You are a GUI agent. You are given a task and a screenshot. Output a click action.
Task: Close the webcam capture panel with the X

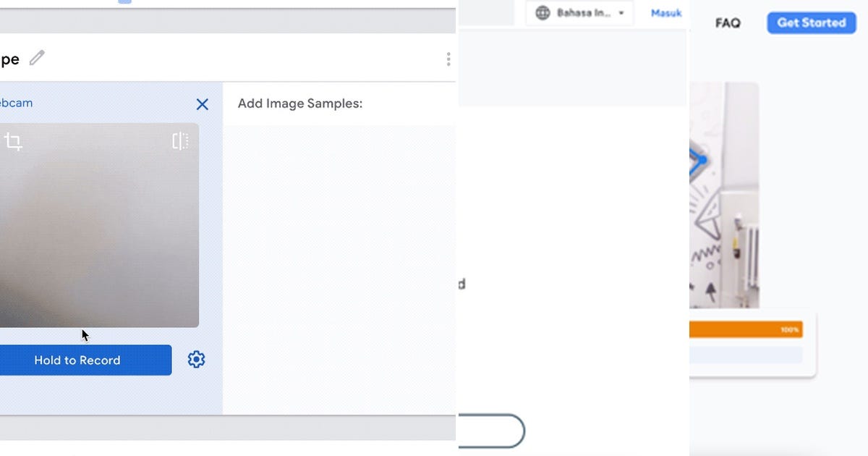202,104
